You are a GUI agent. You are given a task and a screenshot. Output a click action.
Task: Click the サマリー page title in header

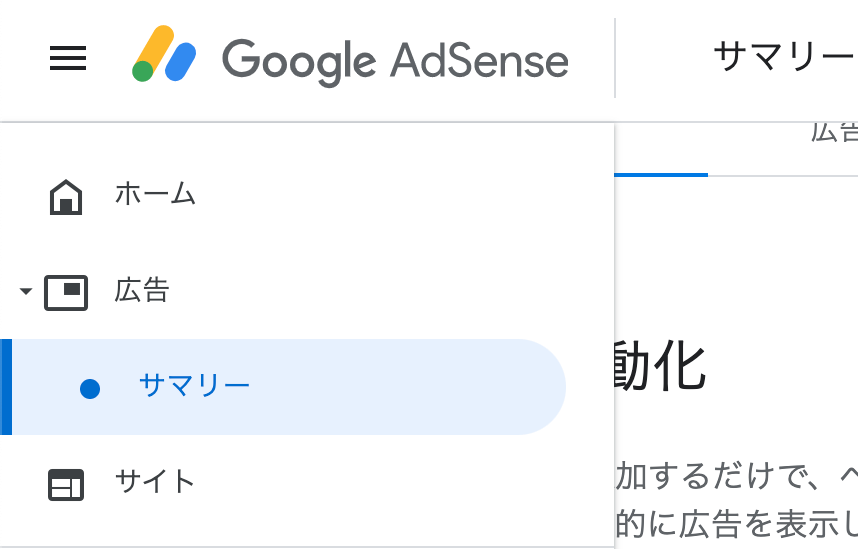(x=785, y=58)
